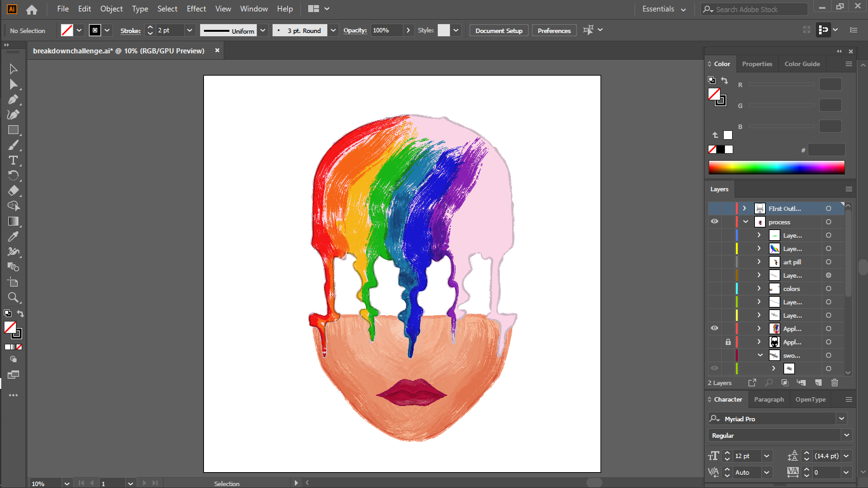Open the 3 pt. Round brush dropdown

click(x=334, y=30)
